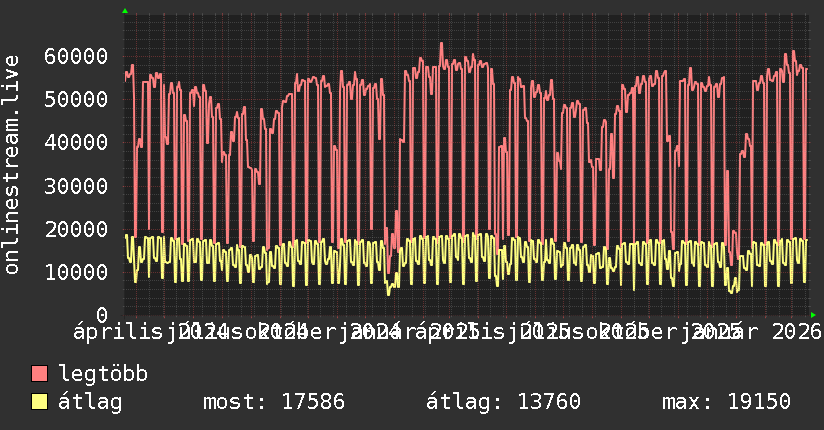This screenshot has width=824, height=430.
Task: Click the yellow átlag legend swatch
Action: point(39,402)
